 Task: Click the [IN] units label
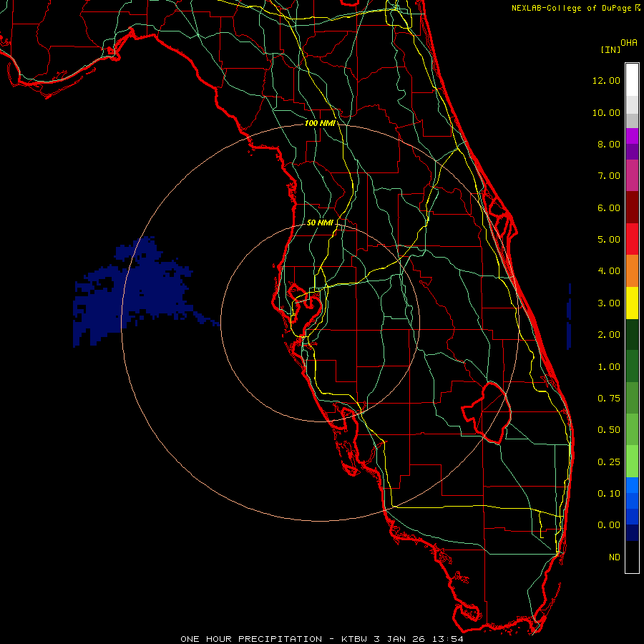click(610, 49)
